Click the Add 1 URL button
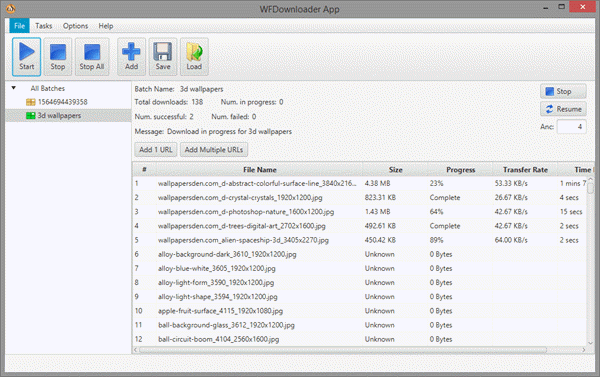This screenshot has height=377, width=600. tap(155, 150)
